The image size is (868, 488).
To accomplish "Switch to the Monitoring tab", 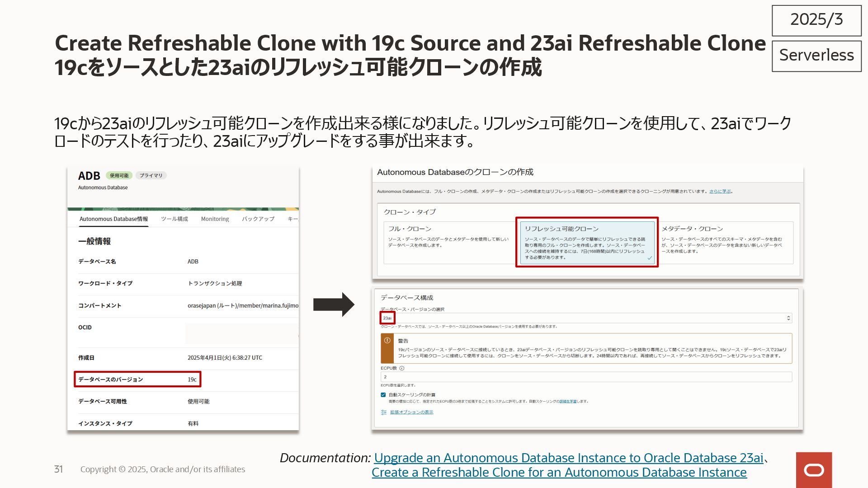I will pos(215,219).
